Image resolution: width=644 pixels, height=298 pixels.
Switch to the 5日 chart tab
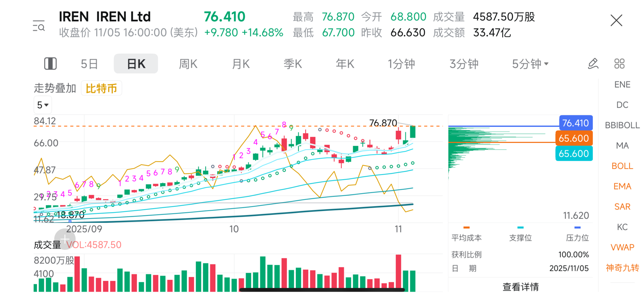tap(89, 64)
